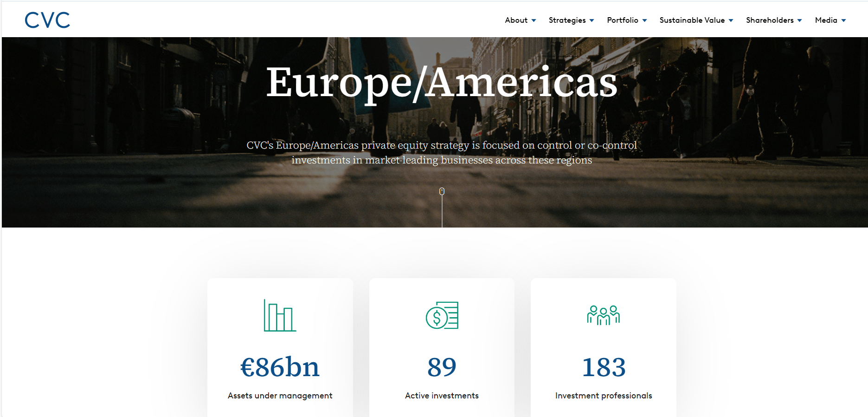Viewport: 868px width, 417px height.
Task: Click the dollar coin icon above 89
Action: (x=442, y=315)
